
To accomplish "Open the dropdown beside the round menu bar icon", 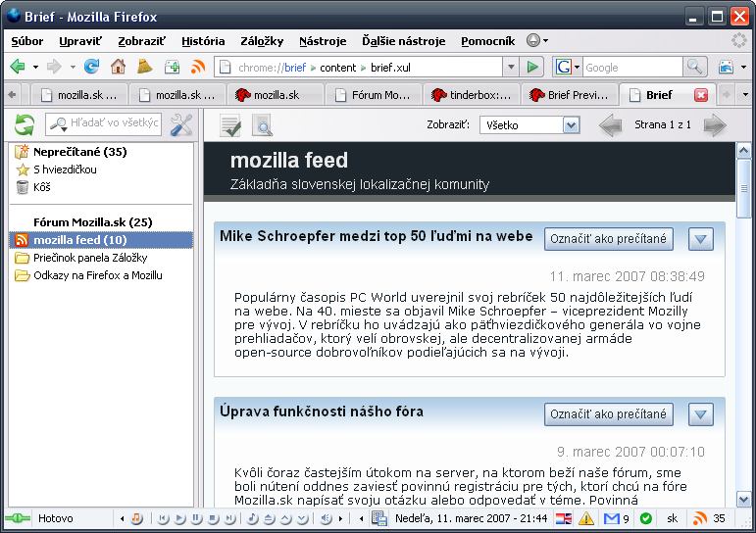I will click(x=545, y=41).
